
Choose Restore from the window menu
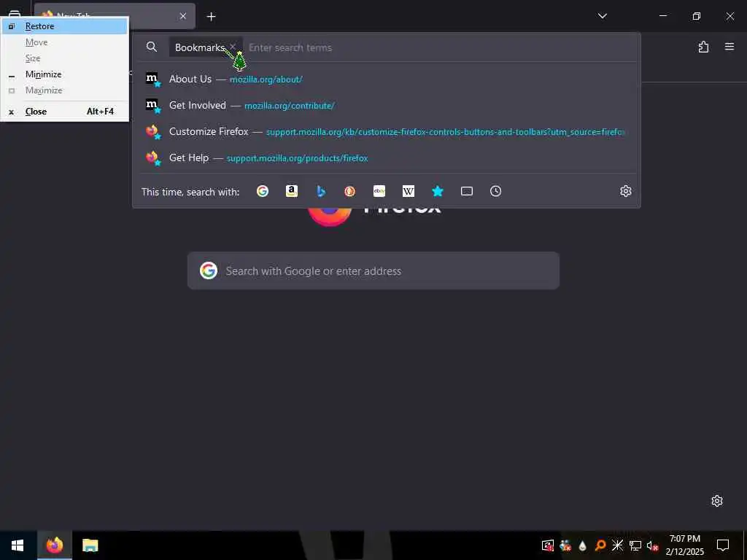65,26
